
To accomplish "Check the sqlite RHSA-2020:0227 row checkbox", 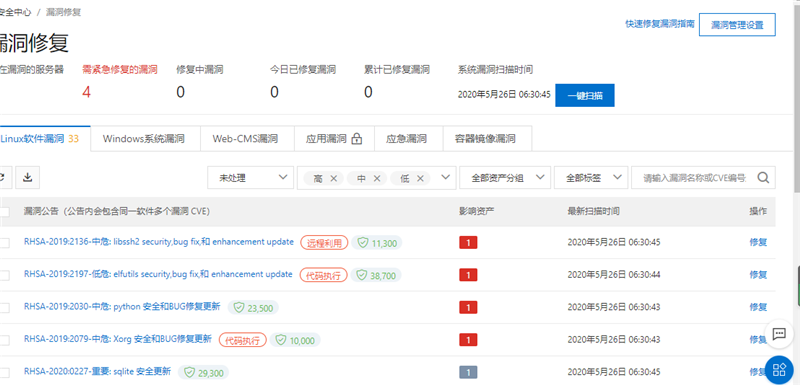I will click(4, 372).
